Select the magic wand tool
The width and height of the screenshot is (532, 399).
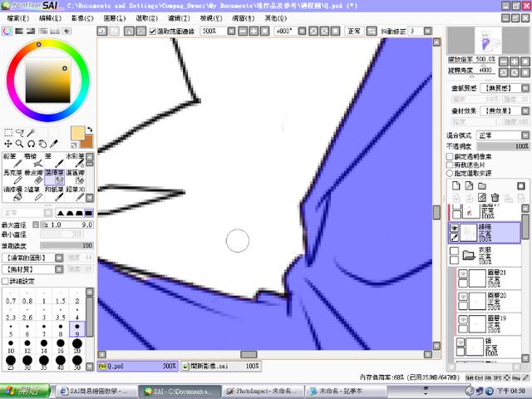[x=31, y=132]
